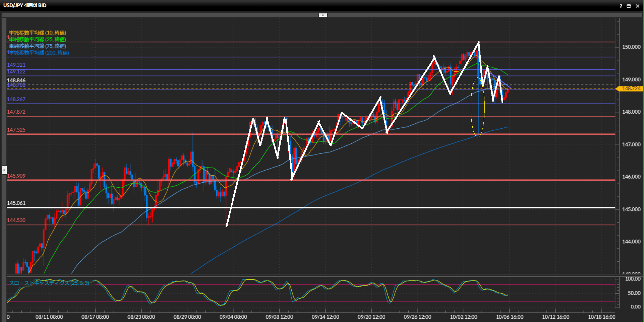Select the スローストキャスティクス (25,3,3) indicator label
The height and width of the screenshot is (322, 644).
click(x=49, y=283)
